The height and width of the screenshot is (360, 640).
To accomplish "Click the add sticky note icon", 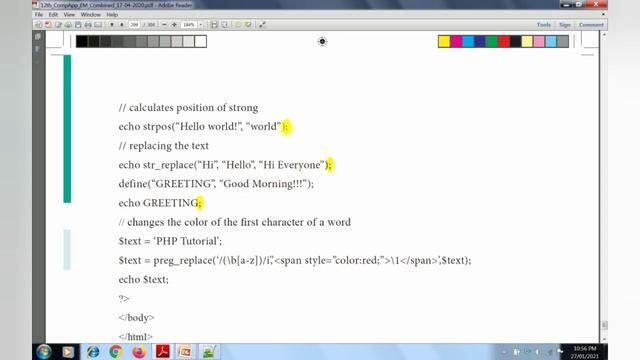I will coord(238,25).
